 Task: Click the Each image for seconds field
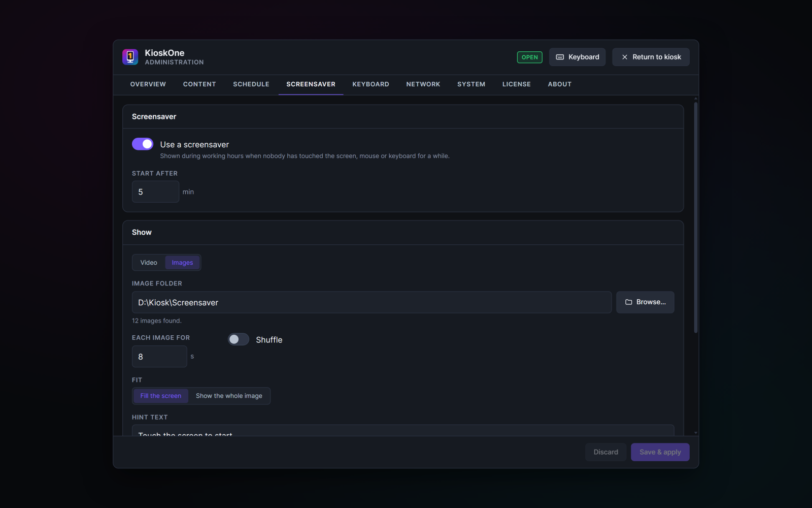pyautogui.click(x=159, y=357)
